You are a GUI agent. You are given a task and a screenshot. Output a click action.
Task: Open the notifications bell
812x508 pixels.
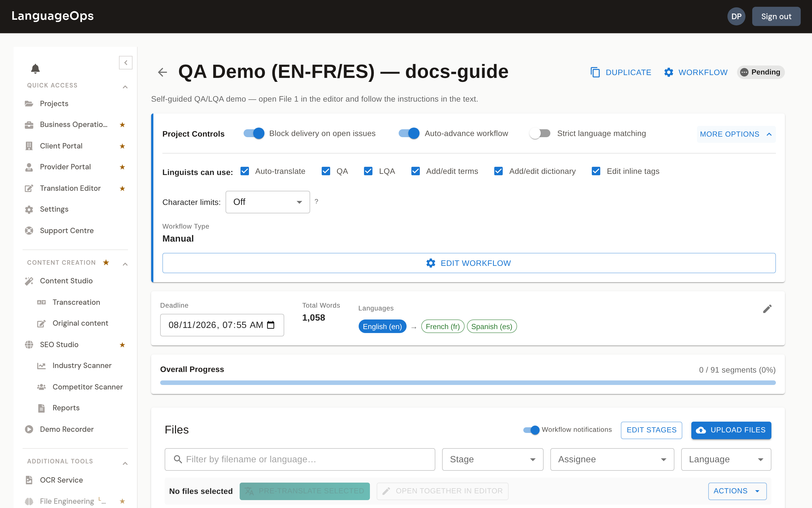35,69
